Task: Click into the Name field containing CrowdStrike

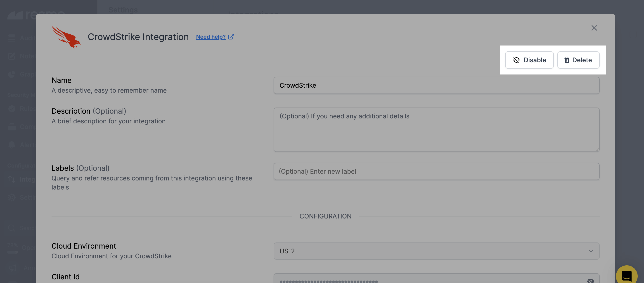Action: tap(436, 85)
